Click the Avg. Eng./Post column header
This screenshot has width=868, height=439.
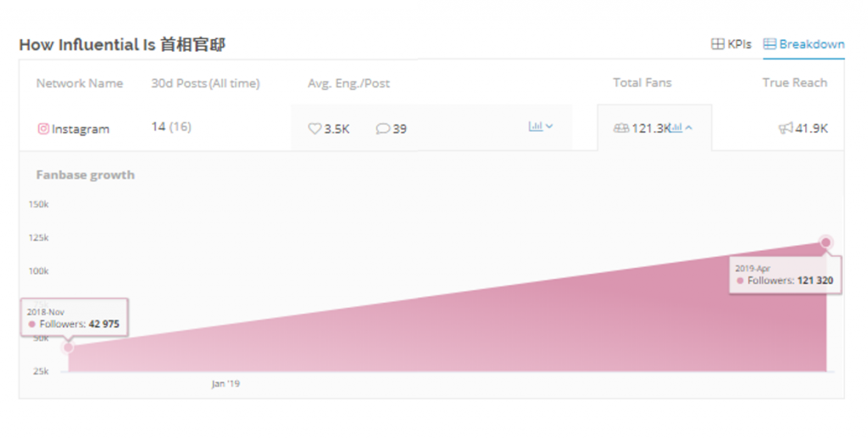[348, 83]
